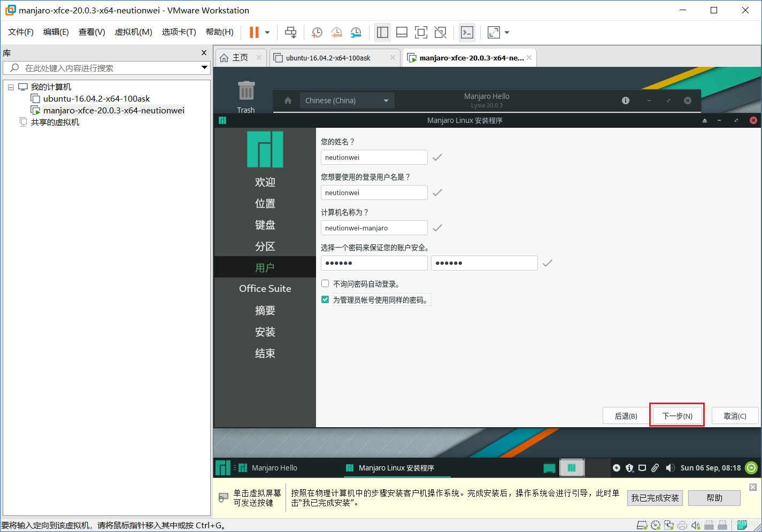Click the green logout button on the panel

(x=751, y=468)
